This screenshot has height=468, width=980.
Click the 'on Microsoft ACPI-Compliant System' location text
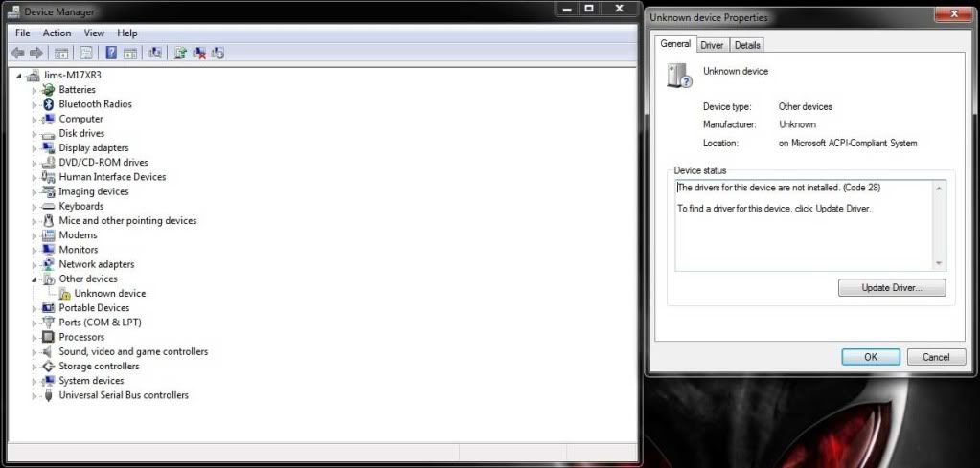[x=848, y=144]
